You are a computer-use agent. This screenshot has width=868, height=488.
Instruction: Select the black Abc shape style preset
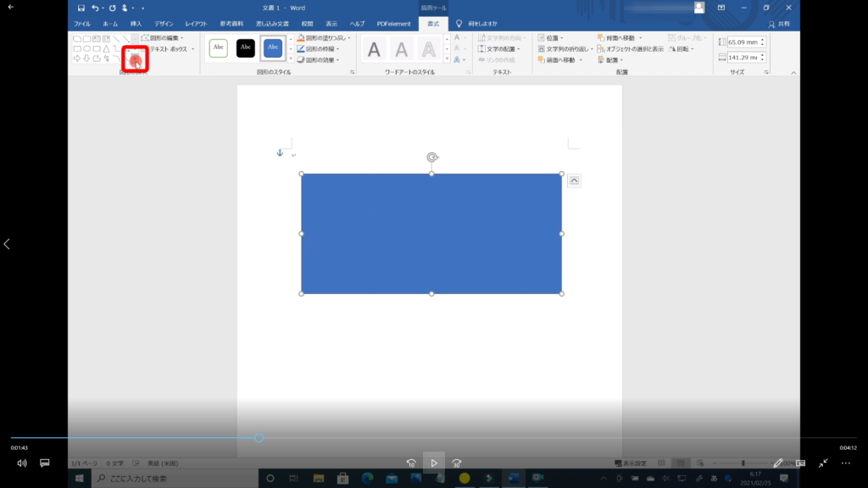coord(246,48)
